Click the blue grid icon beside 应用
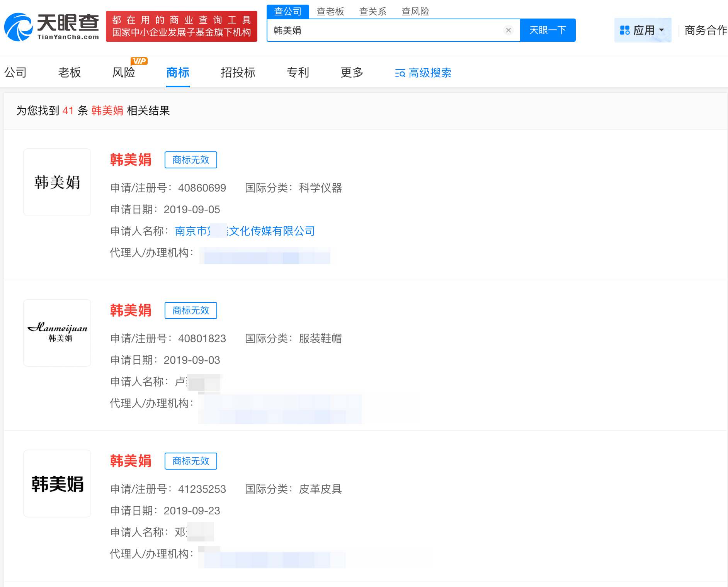 coord(625,30)
